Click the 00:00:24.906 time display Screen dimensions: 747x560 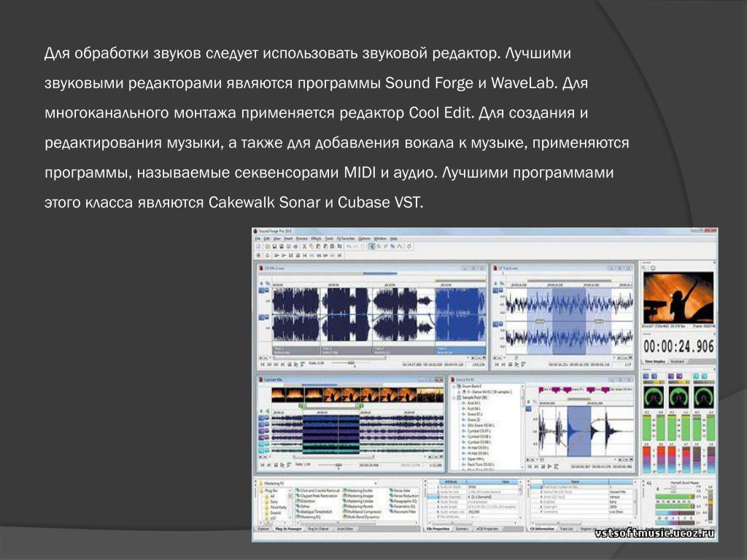point(678,346)
